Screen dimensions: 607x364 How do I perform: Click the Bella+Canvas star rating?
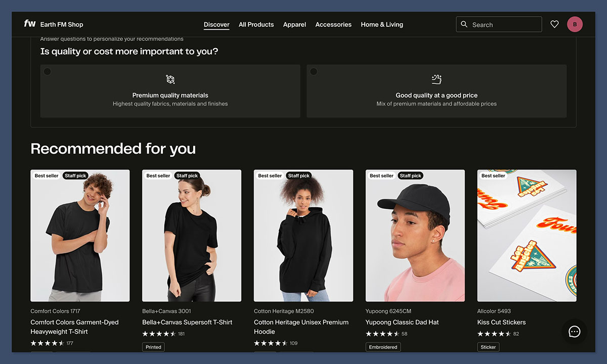tap(159, 334)
